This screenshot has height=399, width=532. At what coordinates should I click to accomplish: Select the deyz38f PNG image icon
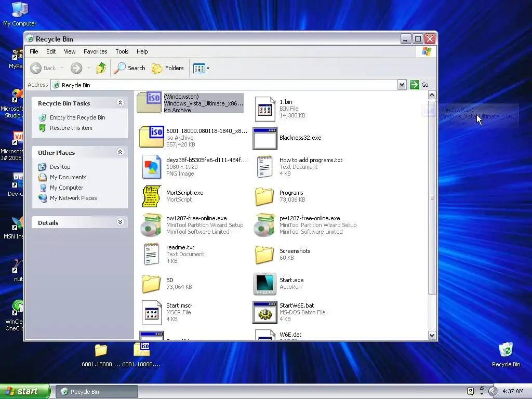point(152,167)
